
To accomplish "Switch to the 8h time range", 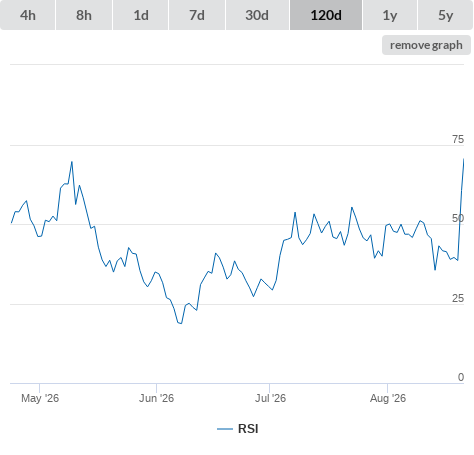I will tap(84, 15).
